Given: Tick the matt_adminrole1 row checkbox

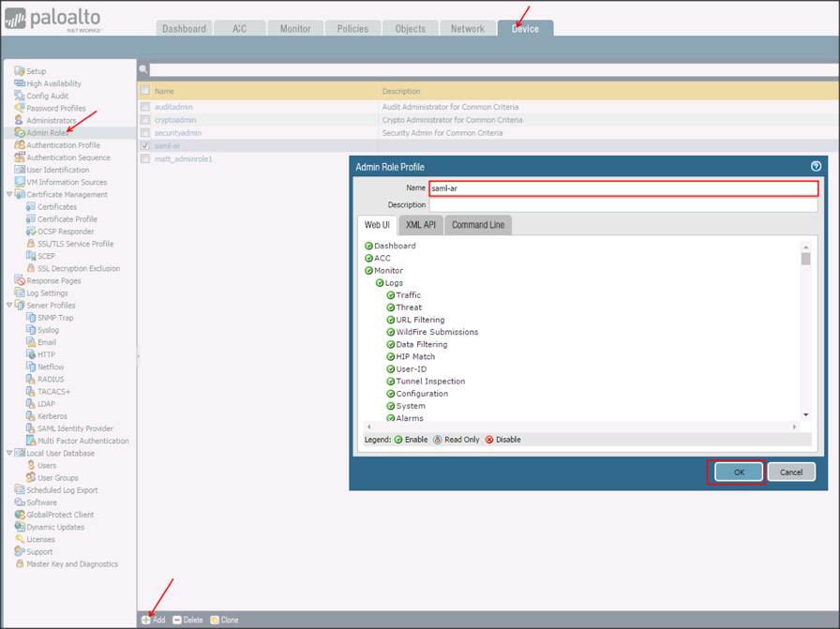Looking at the screenshot, I should [x=145, y=159].
